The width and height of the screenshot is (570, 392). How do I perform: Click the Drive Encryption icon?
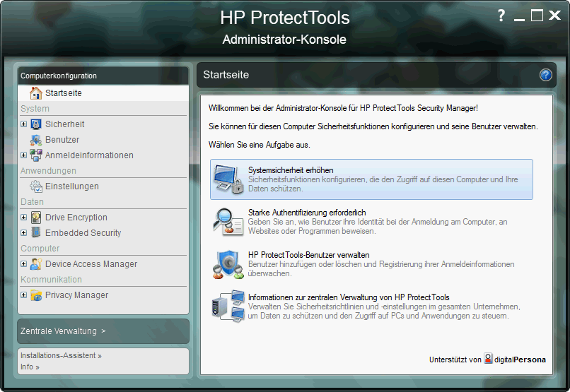click(35, 218)
